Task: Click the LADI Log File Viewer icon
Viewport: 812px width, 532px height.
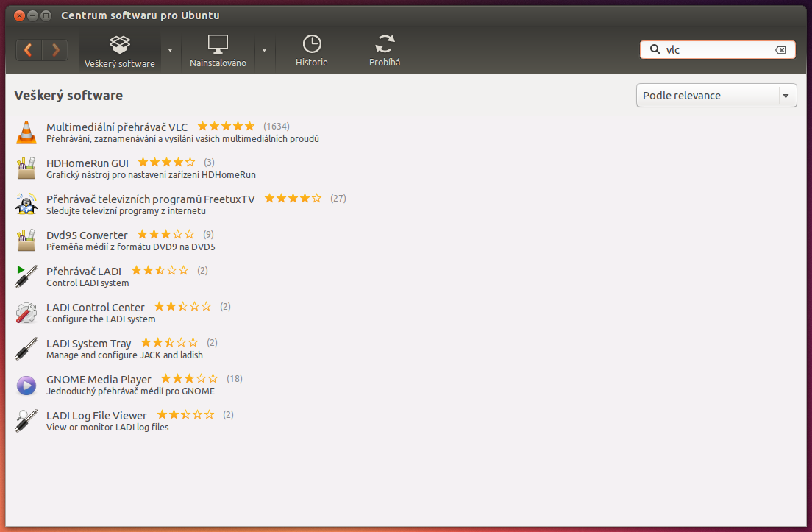Action: click(26, 421)
